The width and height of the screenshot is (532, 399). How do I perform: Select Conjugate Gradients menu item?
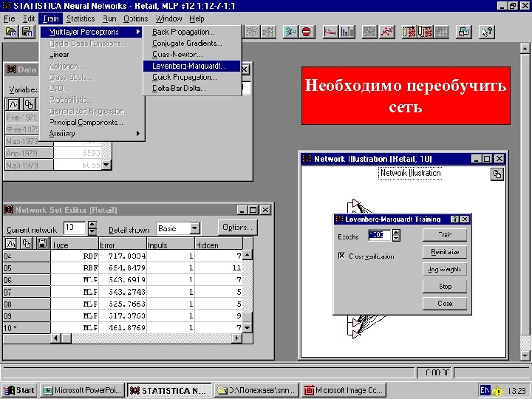coord(191,43)
